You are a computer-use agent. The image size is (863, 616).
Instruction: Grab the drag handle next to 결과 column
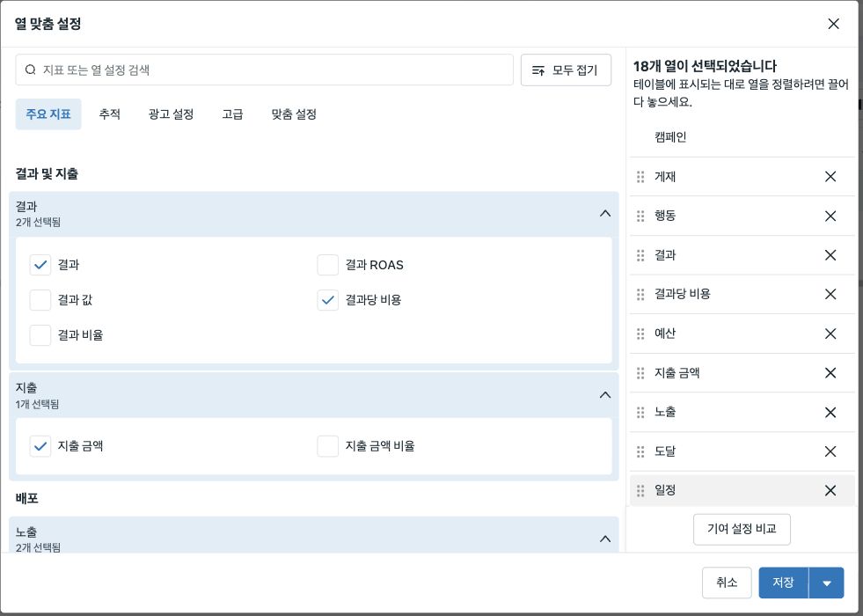point(640,255)
